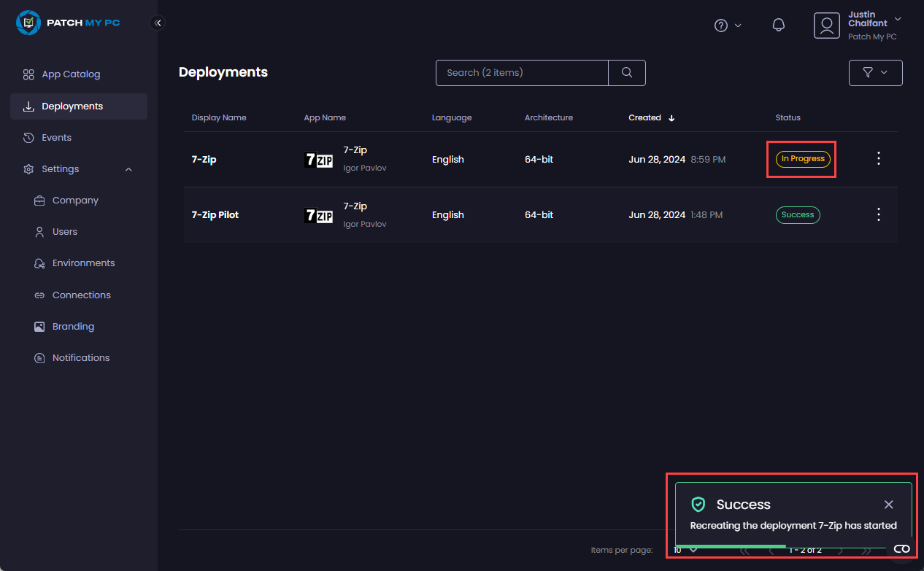Select the App Catalog sidebar icon
The image size is (924, 571).
(28, 74)
